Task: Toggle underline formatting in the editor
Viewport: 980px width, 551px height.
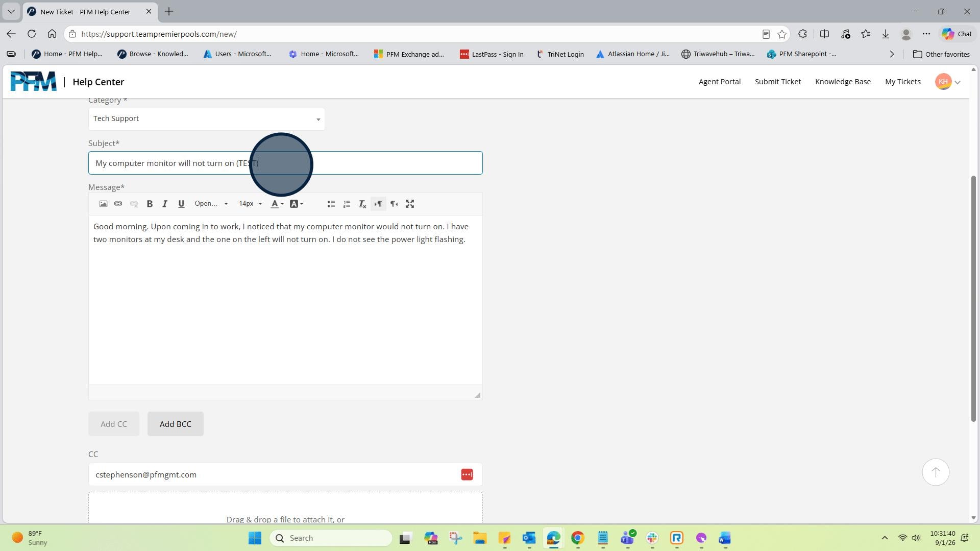Action: click(x=181, y=204)
